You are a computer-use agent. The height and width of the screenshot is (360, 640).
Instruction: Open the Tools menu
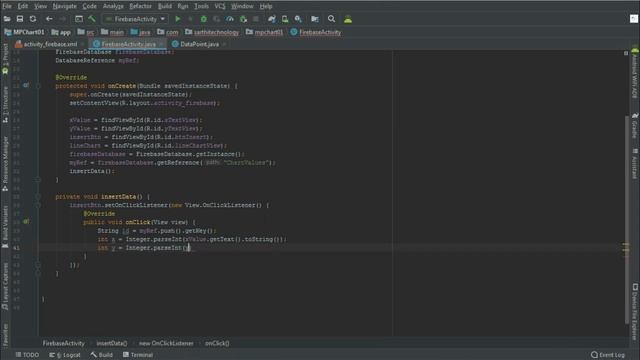[201, 6]
